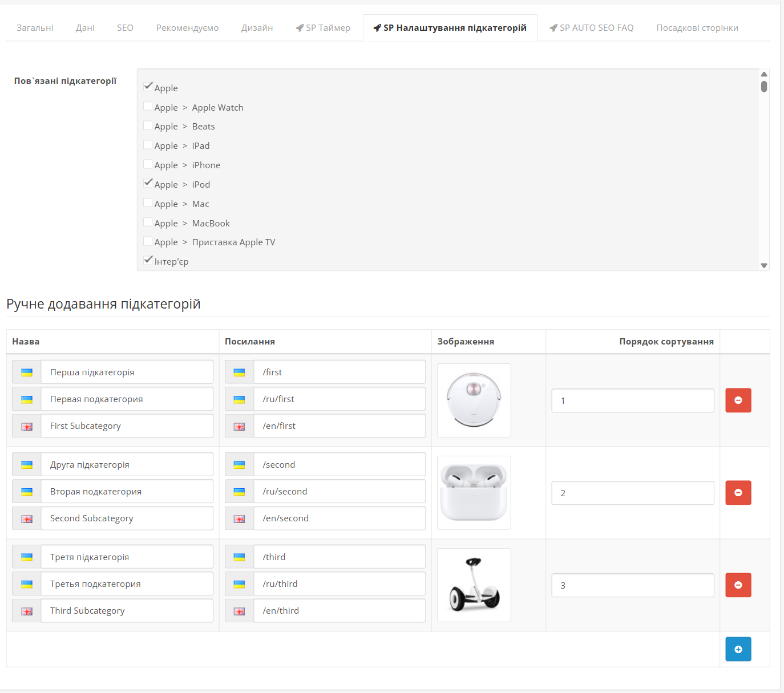Enable the Apple > MacBook checkbox
This screenshot has height=693, width=784.
(x=148, y=222)
